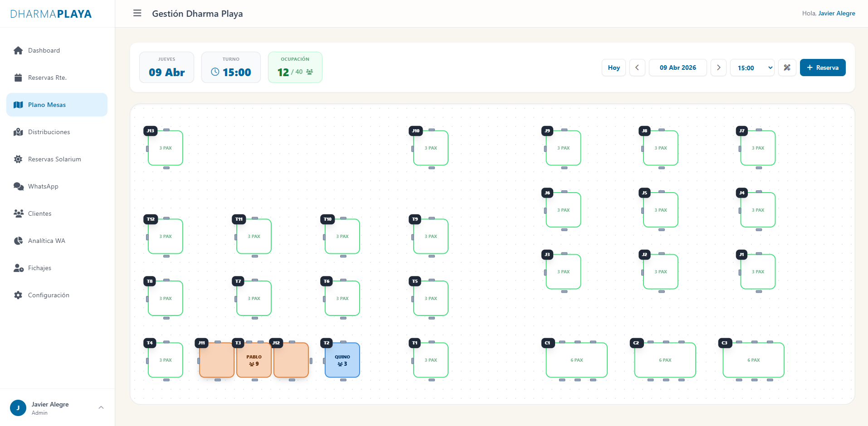Image resolution: width=868 pixels, height=426 pixels.
Task: Select free table J6
Action: (563, 210)
